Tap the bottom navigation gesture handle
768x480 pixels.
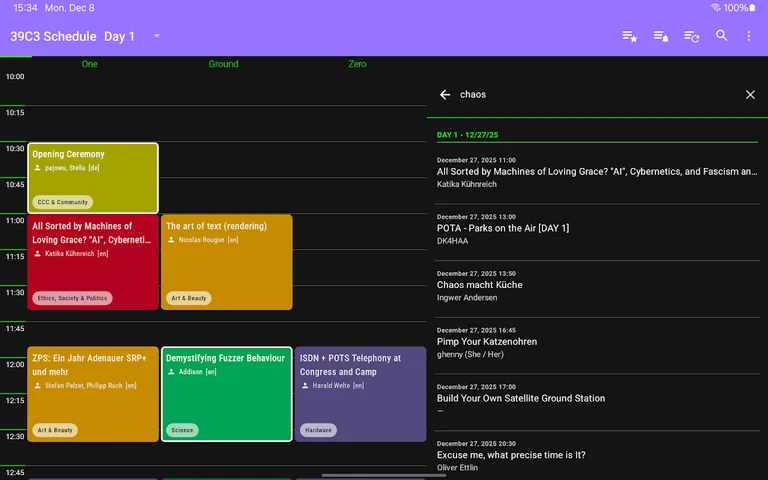(384, 475)
